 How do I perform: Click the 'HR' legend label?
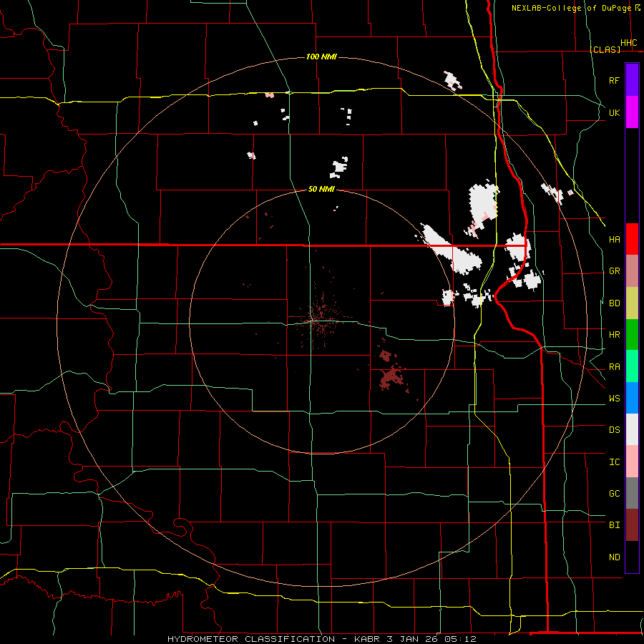[x=615, y=335]
